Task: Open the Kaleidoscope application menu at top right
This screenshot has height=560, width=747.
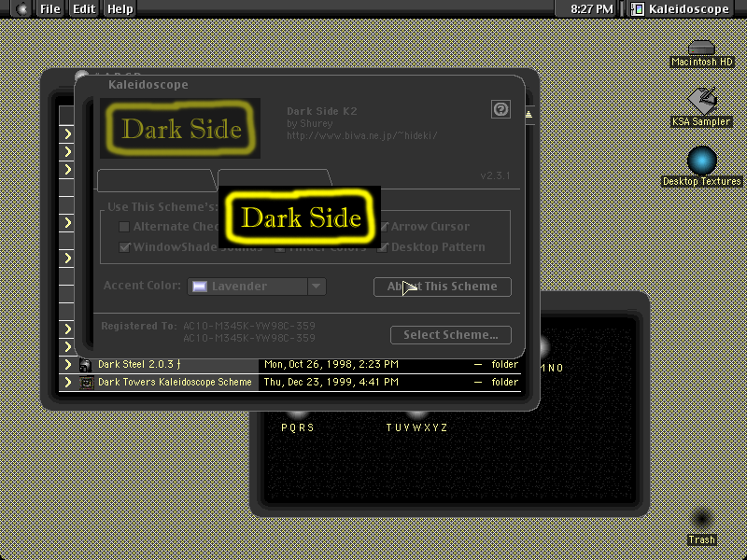Action: tap(681, 9)
